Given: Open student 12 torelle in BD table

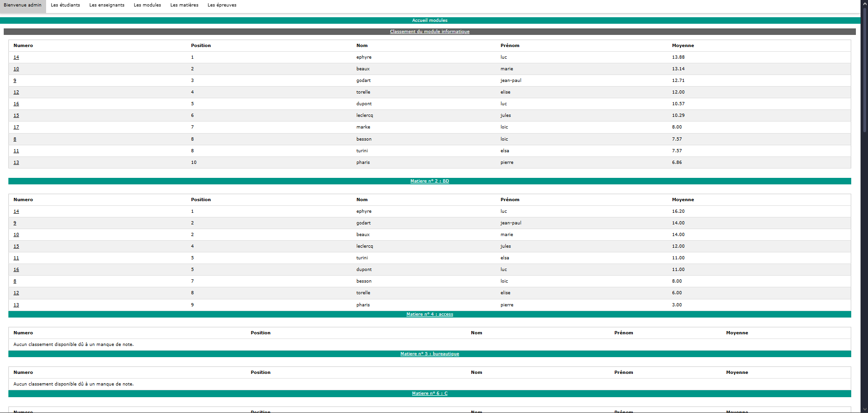Looking at the screenshot, I should click(16, 293).
